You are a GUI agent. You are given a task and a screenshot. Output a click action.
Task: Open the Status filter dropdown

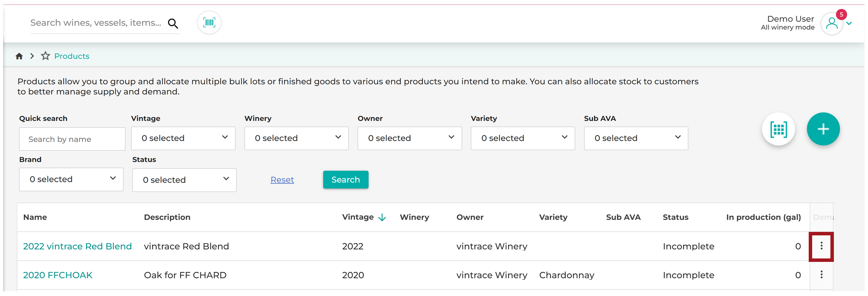184,181
